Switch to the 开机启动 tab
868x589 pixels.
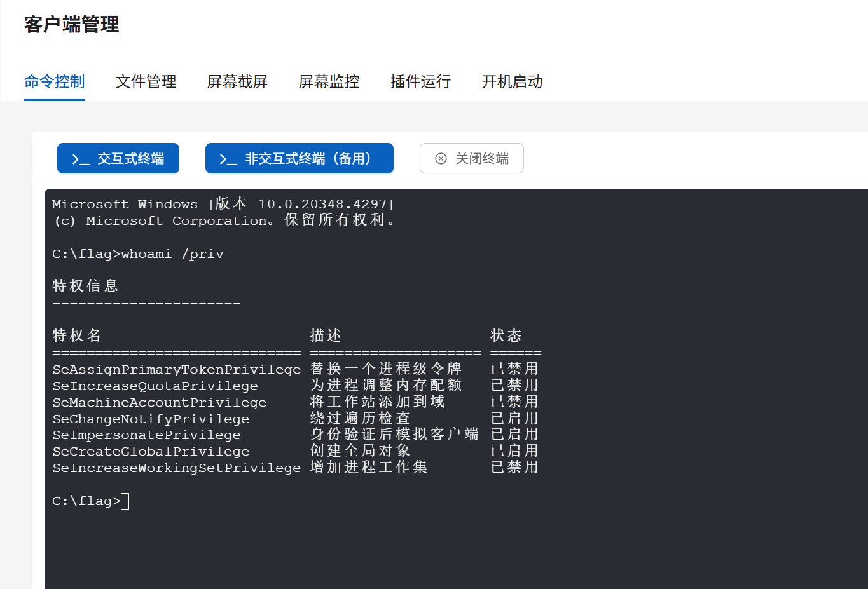(x=513, y=82)
